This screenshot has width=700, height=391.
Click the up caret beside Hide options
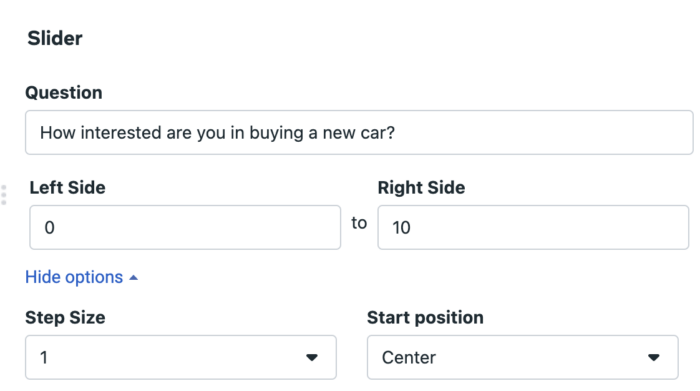133,278
